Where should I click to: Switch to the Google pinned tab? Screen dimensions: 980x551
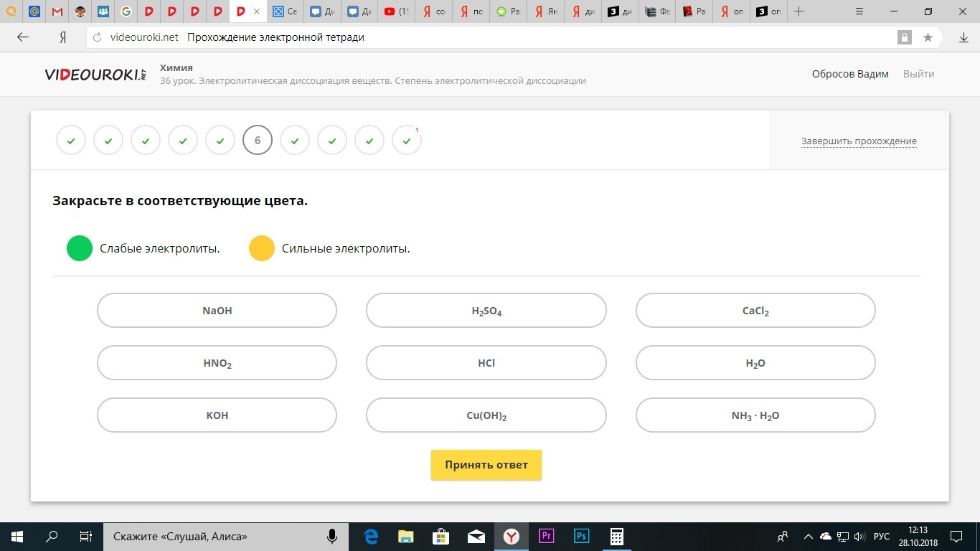click(126, 11)
